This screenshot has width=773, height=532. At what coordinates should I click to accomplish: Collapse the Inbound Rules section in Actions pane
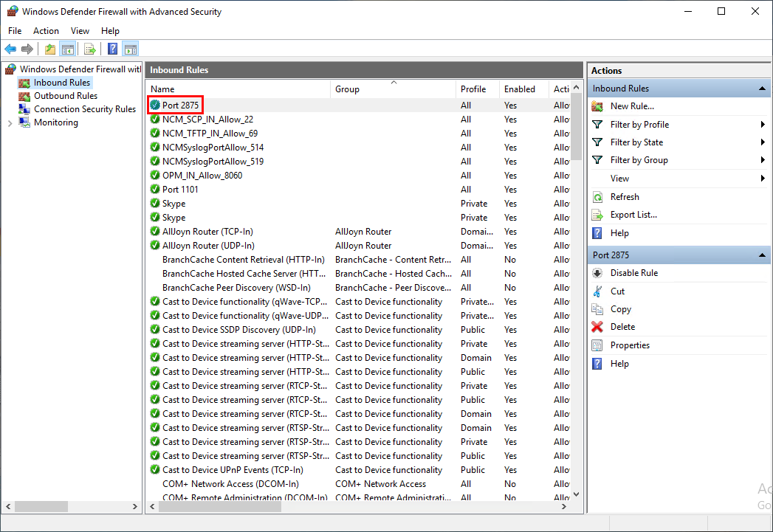(x=762, y=89)
